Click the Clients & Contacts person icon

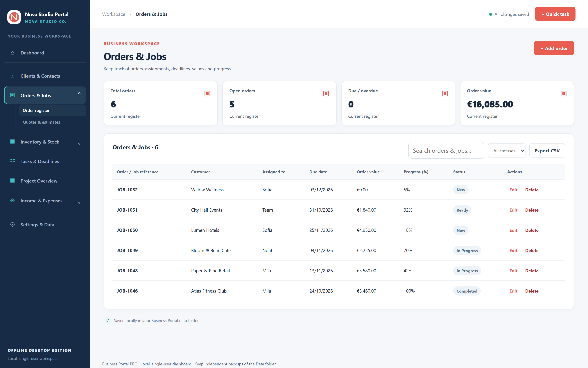point(12,76)
